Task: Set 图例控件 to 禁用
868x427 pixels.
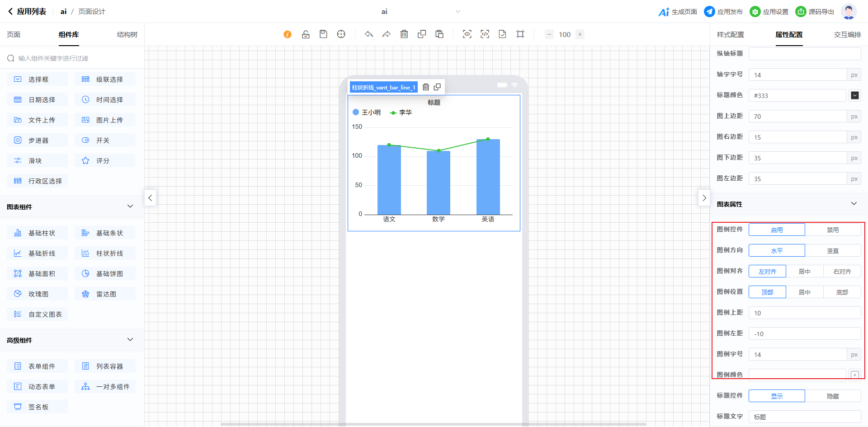Action: pyautogui.click(x=832, y=230)
